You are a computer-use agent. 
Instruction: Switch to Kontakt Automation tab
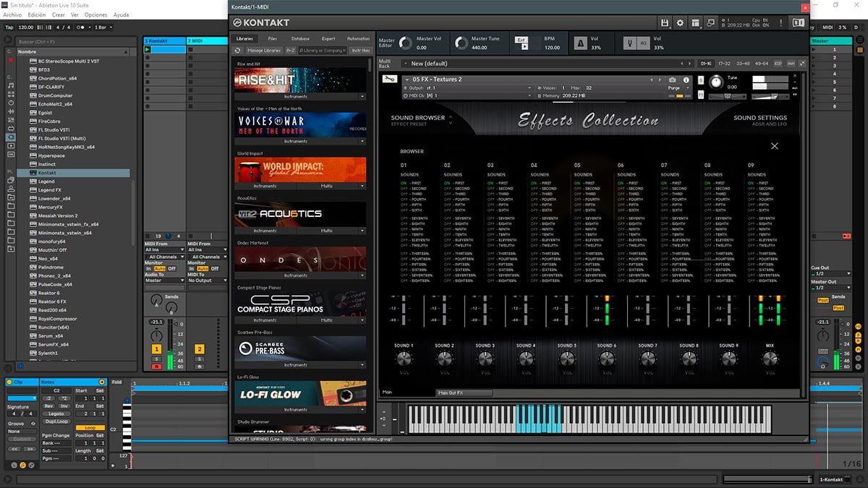point(358,38)
